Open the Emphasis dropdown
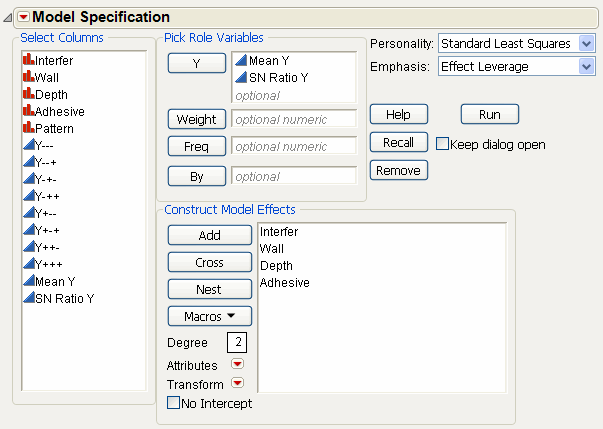 517,66
